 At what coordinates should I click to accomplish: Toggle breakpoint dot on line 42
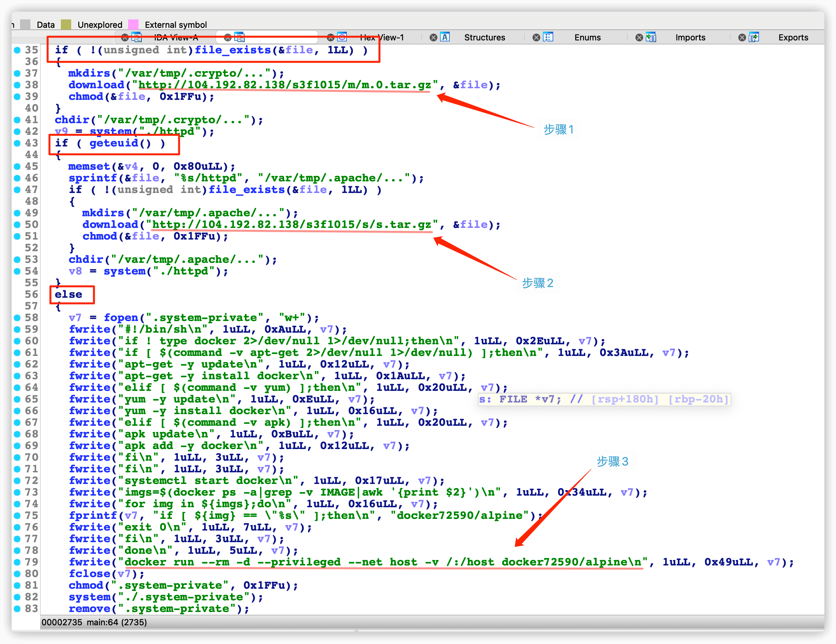[x=17, y=131]
